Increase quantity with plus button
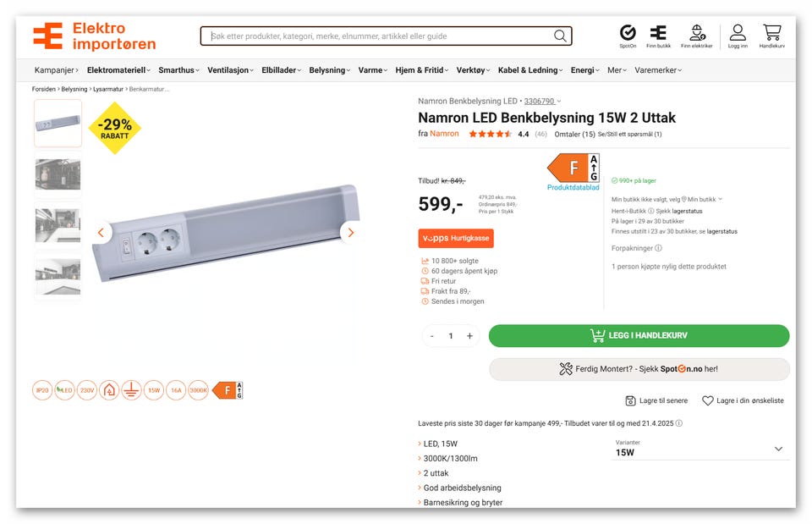This screenshot has height=524, width=812. click(469, 336)
